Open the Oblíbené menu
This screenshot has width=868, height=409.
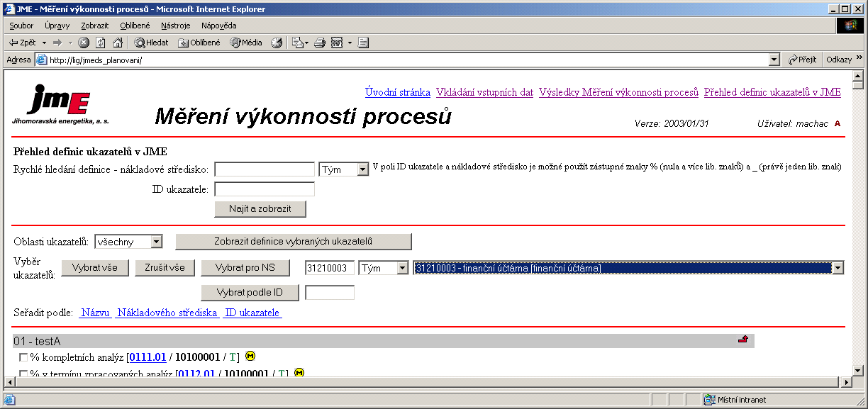tap(135, 26)
